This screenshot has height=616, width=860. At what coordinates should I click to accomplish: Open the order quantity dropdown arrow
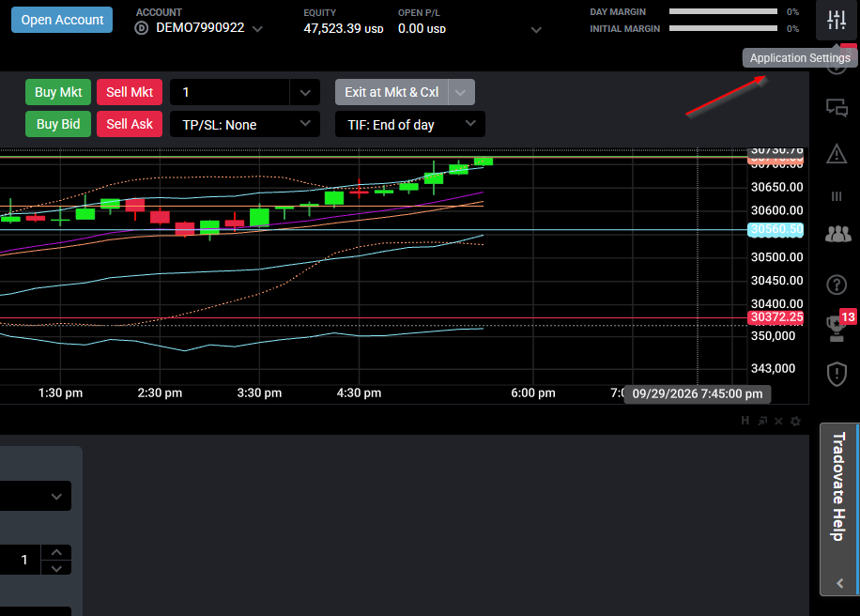click(305, 92)
